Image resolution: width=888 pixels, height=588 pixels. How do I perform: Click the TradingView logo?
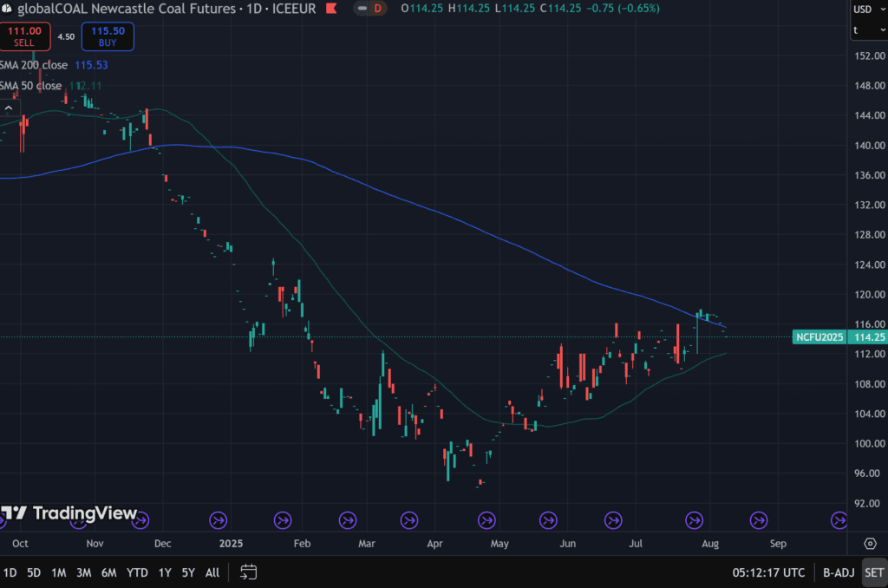tap(69, 513)
